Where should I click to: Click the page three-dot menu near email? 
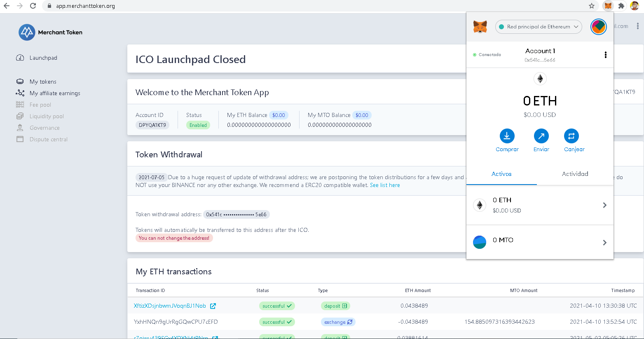click(638, 26)
